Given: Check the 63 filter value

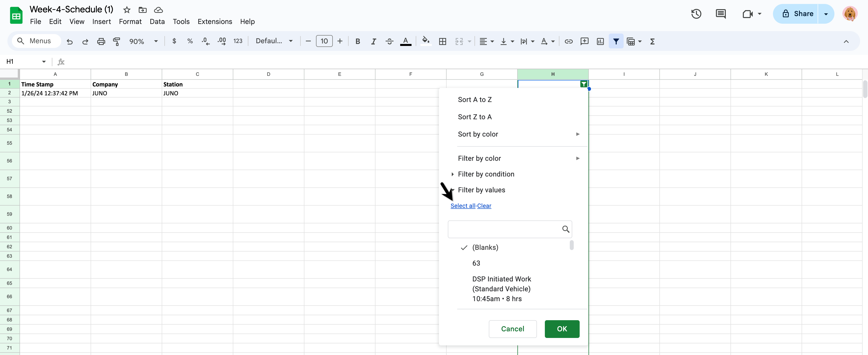Looking at the screenshot, I should click(x=476, y=263).
